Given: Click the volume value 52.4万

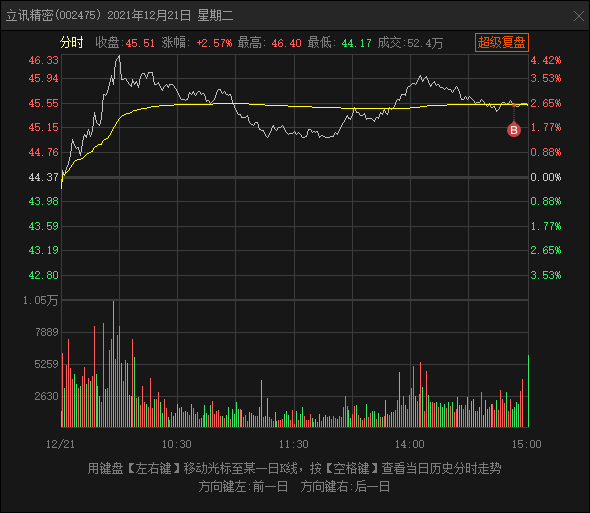Looking at the screenshot, I should (x=425, y=43).
